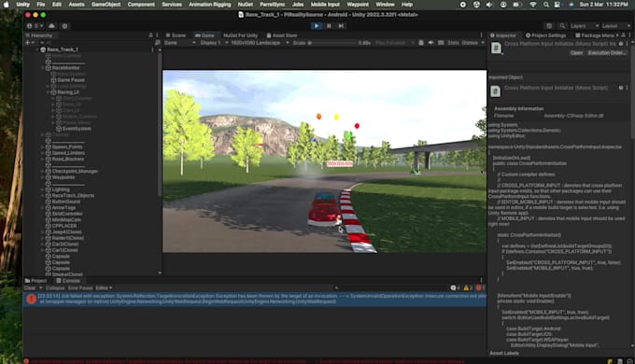Click the Open button in Inspector
The width and height of the screenshot is (635, 364).
pyautogui.click(x=576, y=53)
